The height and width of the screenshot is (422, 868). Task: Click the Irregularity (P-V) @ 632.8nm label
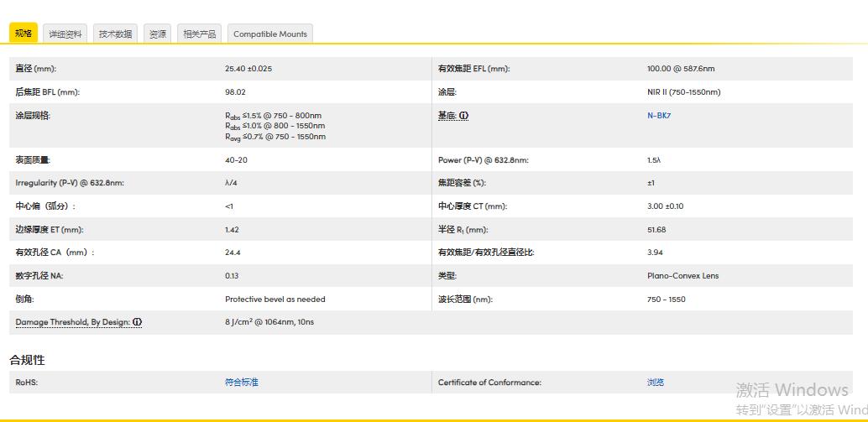[x=70, y=183]
